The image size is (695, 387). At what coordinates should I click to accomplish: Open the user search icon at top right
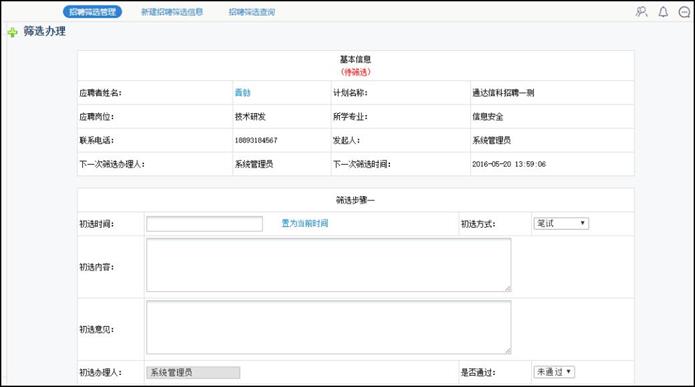pyautogui.click(x=641, y=12)
